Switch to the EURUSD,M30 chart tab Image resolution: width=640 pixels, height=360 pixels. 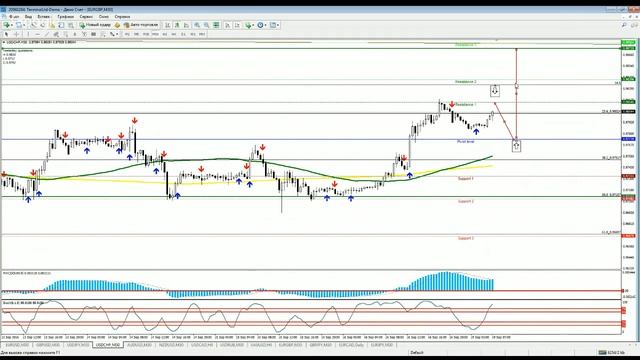coord(17,345)
